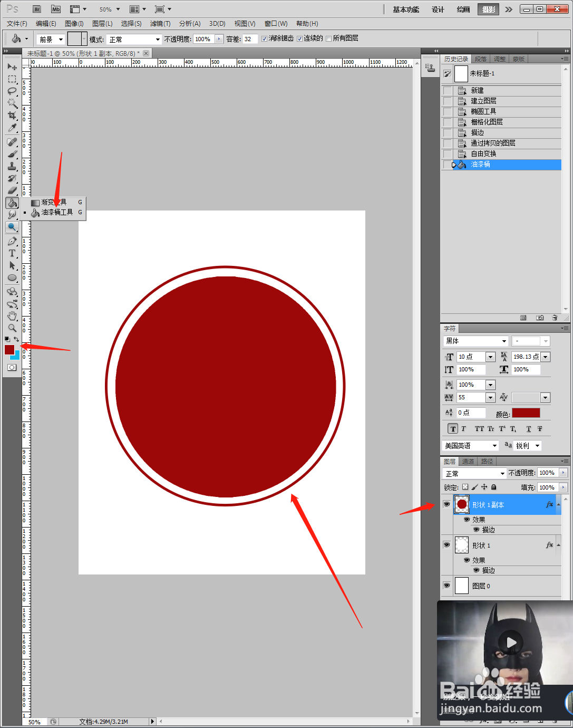Open the layer blend mode 正常 dropdown
This screenshot has width=573, height=728.
[x=474, y=473]
